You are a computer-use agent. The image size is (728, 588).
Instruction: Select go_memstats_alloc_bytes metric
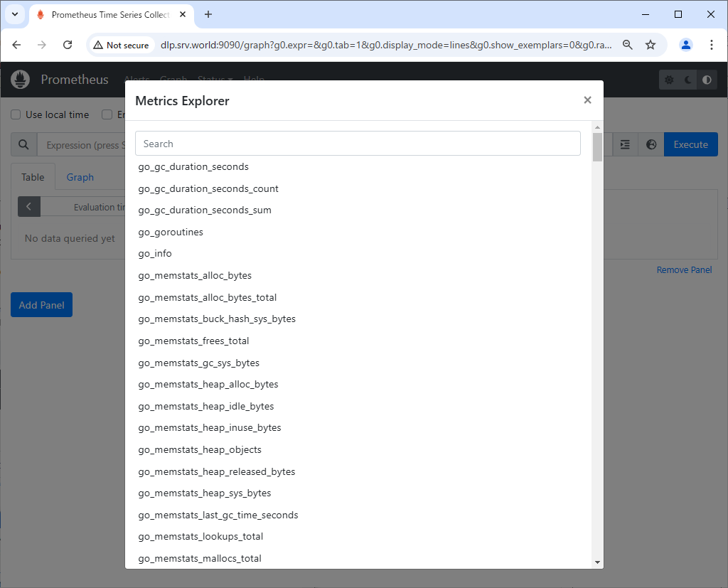click(195, 275)
